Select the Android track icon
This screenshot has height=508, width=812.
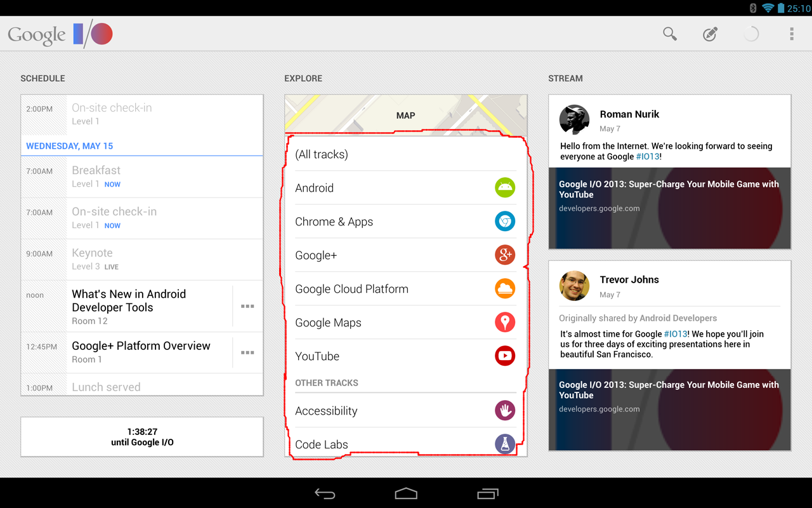tap(505, 187)
